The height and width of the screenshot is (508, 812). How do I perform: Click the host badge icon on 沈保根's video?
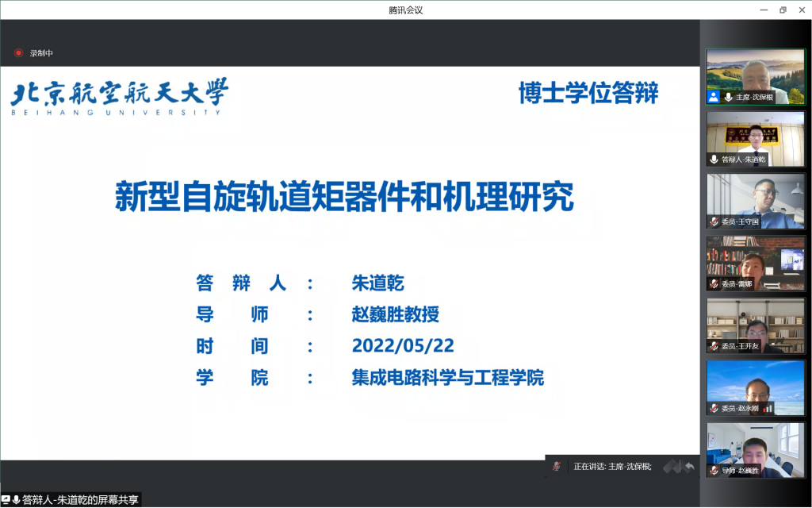714,97
